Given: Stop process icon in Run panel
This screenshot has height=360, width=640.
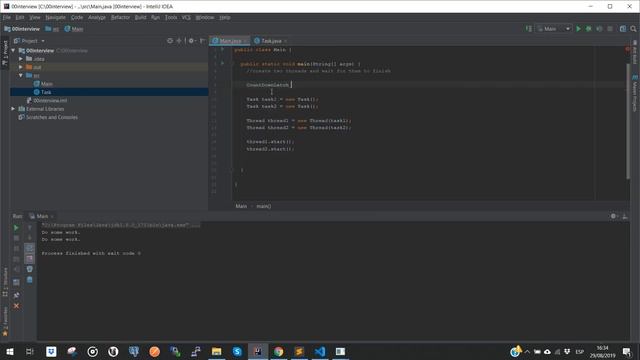Looking at the screenshot, I should 16,238.
